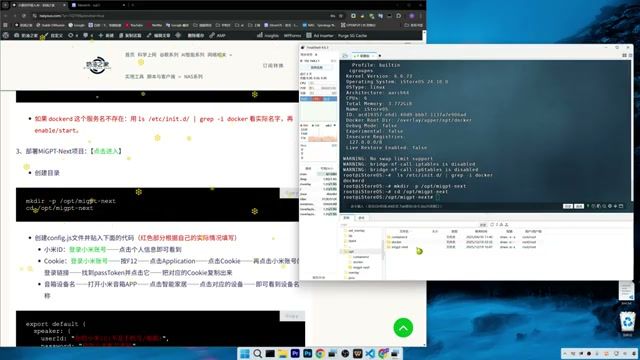Click the 历史 button in FinalShell file panel

click(483, 225)
